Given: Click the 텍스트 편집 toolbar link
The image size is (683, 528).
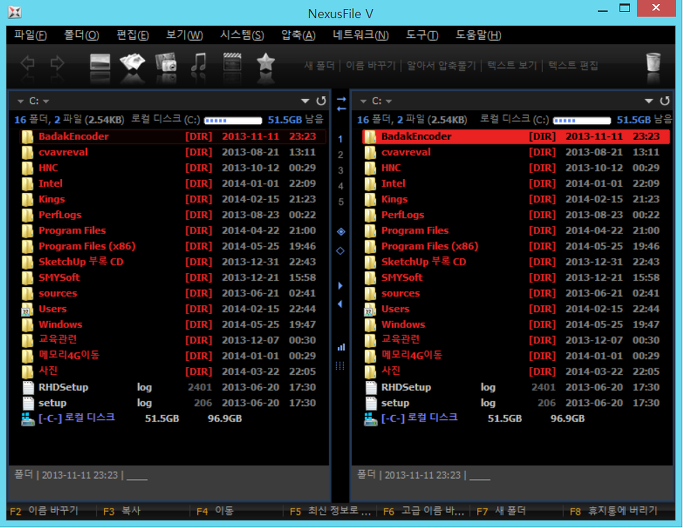Looking at the screenshot, I should [573, 65].
